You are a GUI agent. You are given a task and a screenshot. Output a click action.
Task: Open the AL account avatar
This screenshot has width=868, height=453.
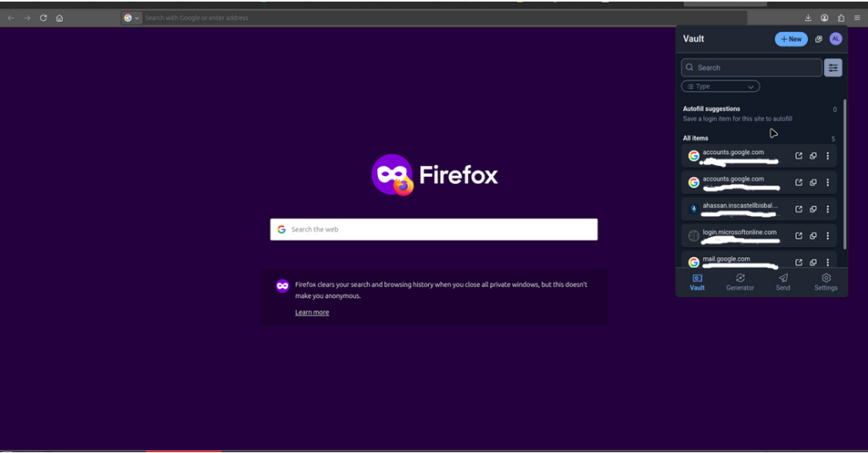[x=836, y=39]
